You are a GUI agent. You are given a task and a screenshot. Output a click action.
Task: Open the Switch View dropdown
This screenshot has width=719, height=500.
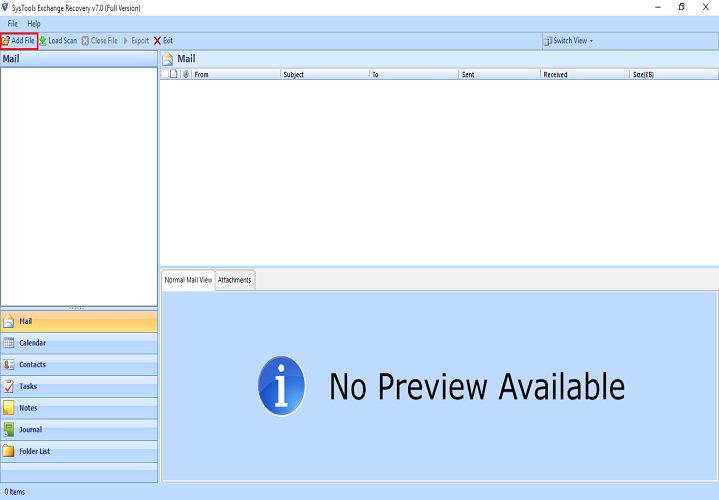tap(568, 41)
